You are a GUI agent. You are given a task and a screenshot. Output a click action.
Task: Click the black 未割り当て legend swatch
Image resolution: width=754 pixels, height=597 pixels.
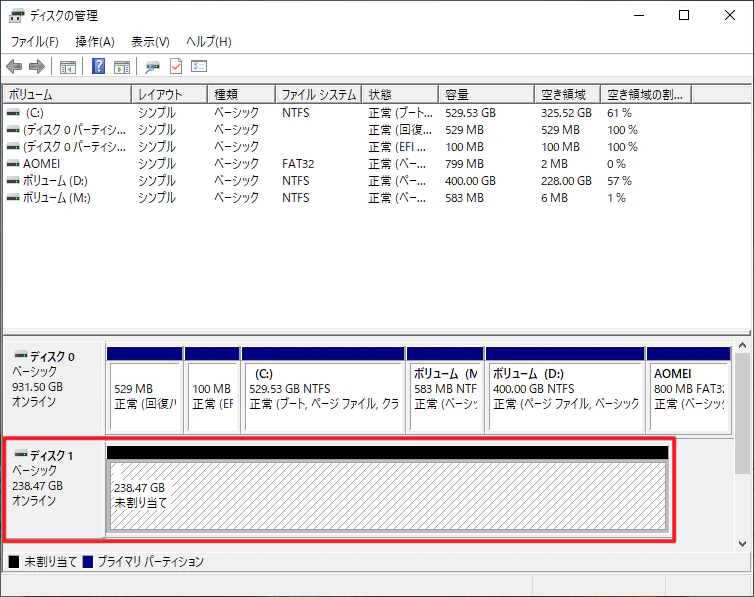click(x=14, y=561)
